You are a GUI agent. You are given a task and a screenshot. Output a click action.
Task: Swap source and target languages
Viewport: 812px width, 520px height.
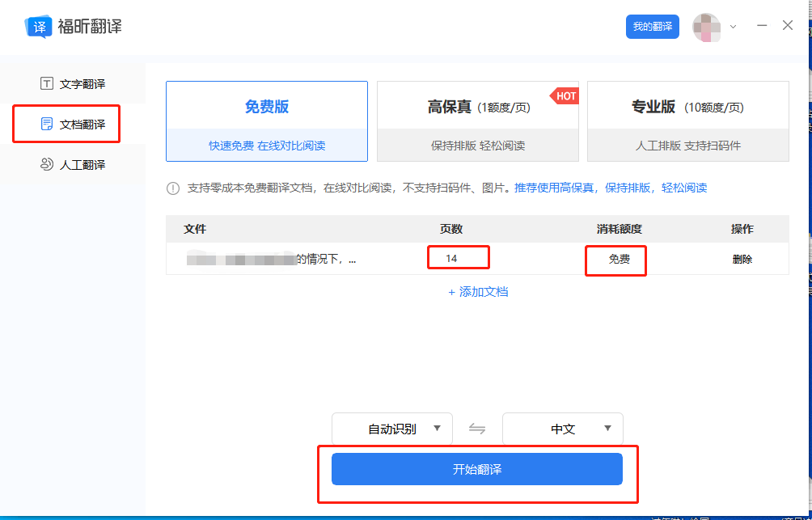click(x=477, y=429)
